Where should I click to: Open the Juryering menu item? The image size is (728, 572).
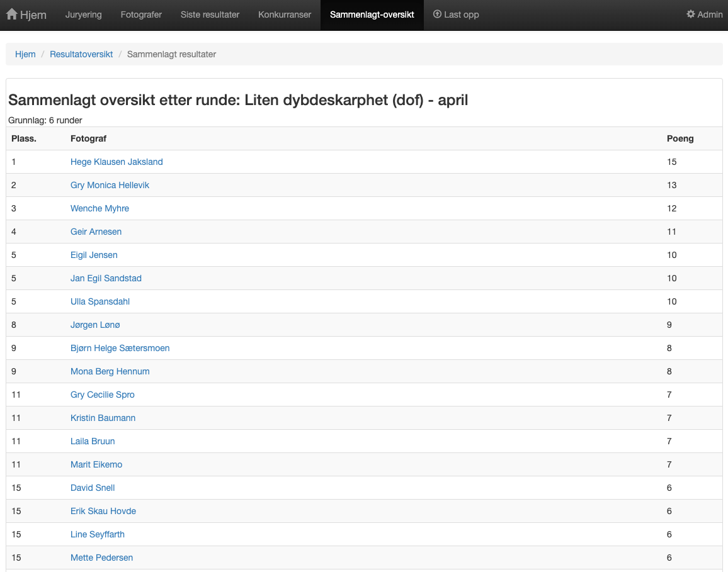(x=84, y=14)
